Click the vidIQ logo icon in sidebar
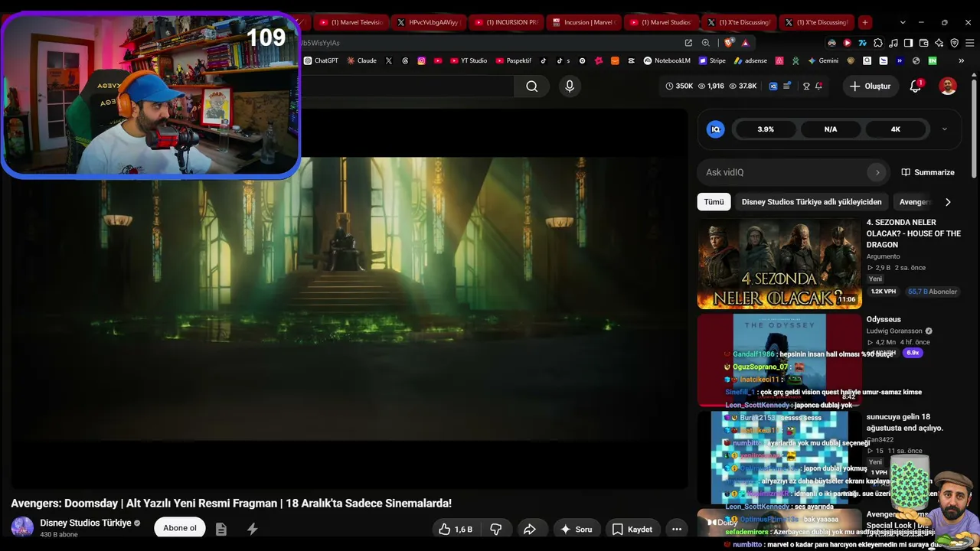Screen dimensions: 980x551 pos(715,129)
